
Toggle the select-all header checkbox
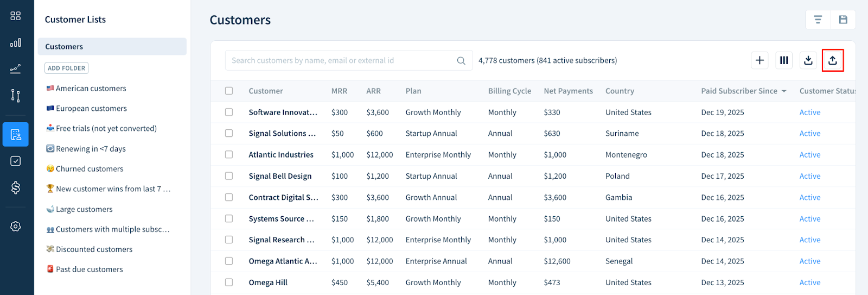[x=229, y=91]
